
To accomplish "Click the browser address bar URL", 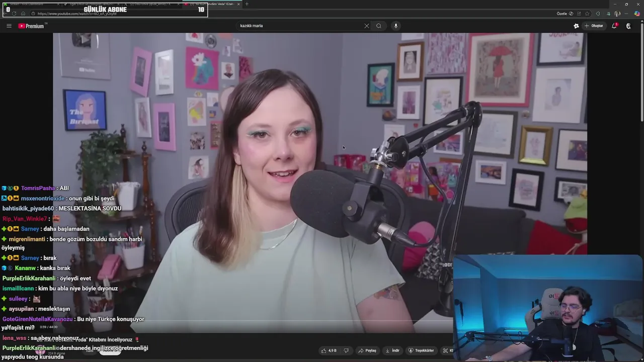I will pos(77,14).
